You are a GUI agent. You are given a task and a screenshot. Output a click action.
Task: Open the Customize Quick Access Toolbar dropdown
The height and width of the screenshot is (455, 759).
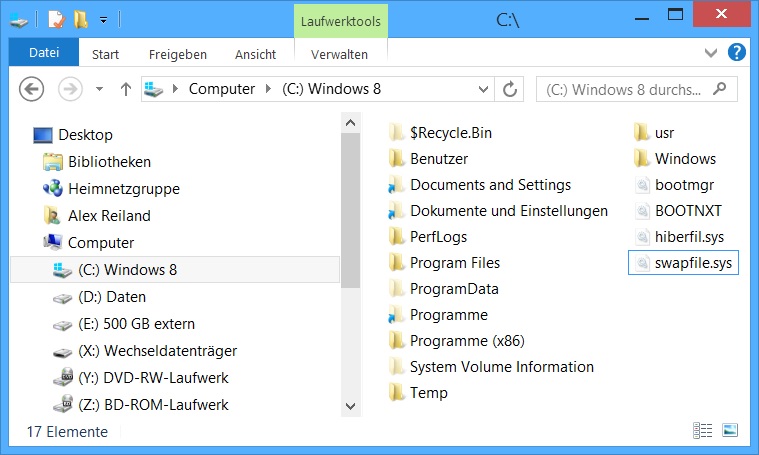click(x=103, y=20)
